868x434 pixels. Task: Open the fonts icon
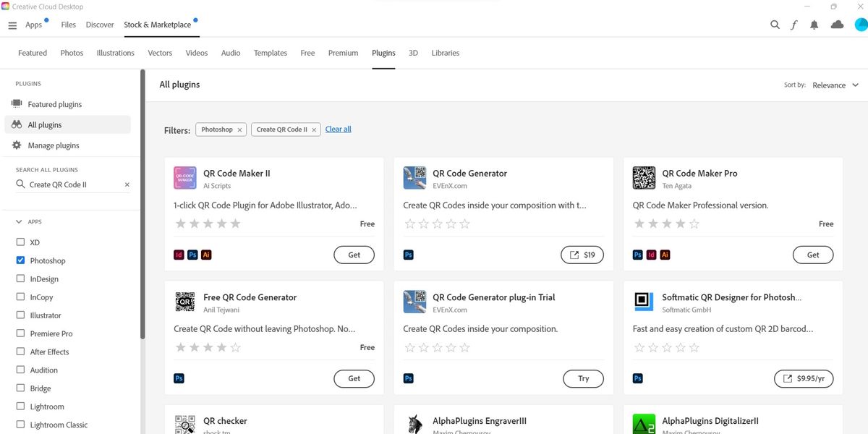pos(794,25)
